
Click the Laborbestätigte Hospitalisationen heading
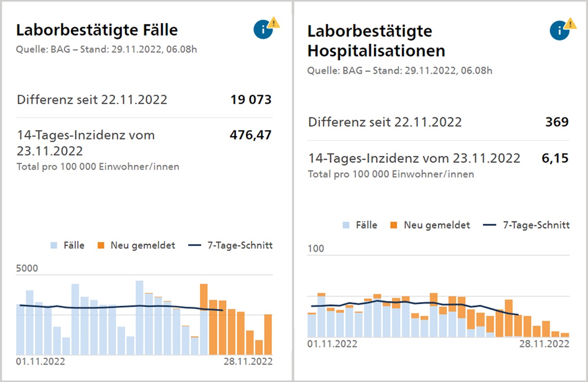tap(376, 41)
